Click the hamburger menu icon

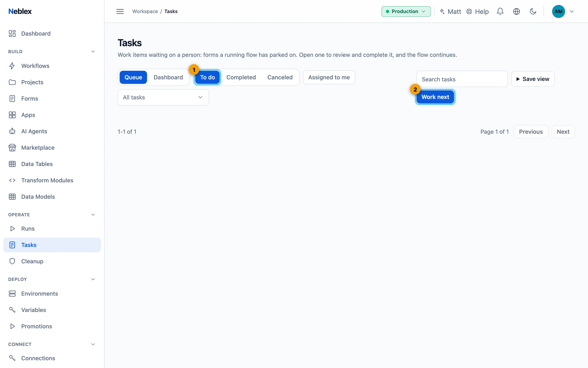120,11
